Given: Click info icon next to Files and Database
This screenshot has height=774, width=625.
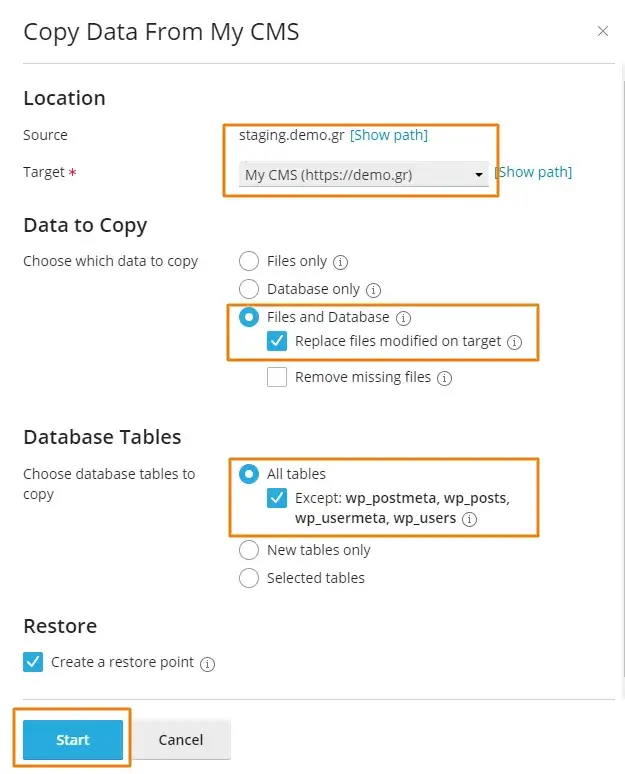Looking at the screenshot, I should tap(403, 318).
